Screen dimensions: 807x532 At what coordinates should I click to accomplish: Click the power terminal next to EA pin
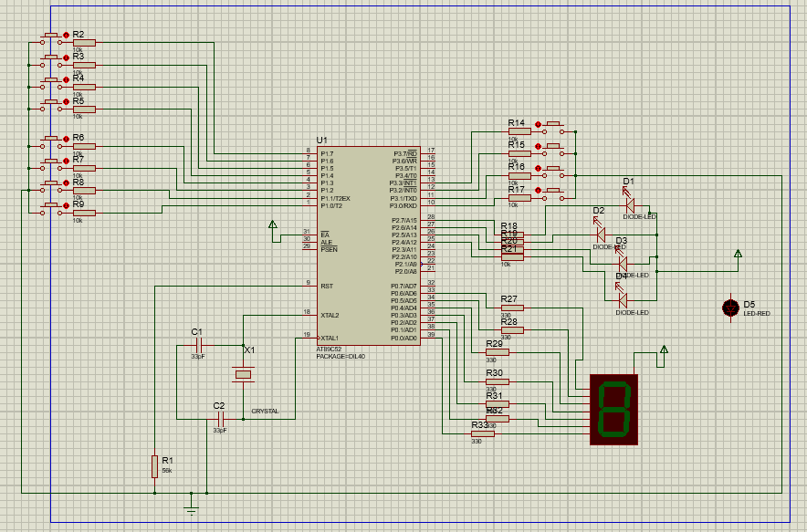coord(272,224)
